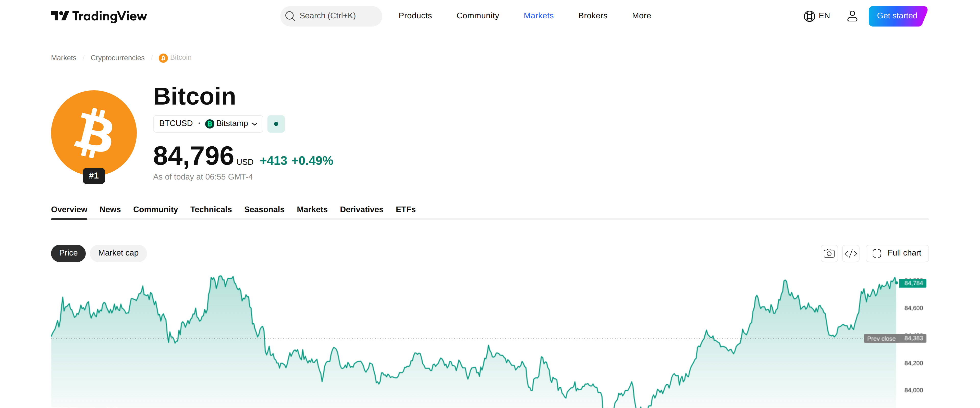Click the large Bitcoin logo
This screenshot has height=408, width=980.
coord(94,133)
